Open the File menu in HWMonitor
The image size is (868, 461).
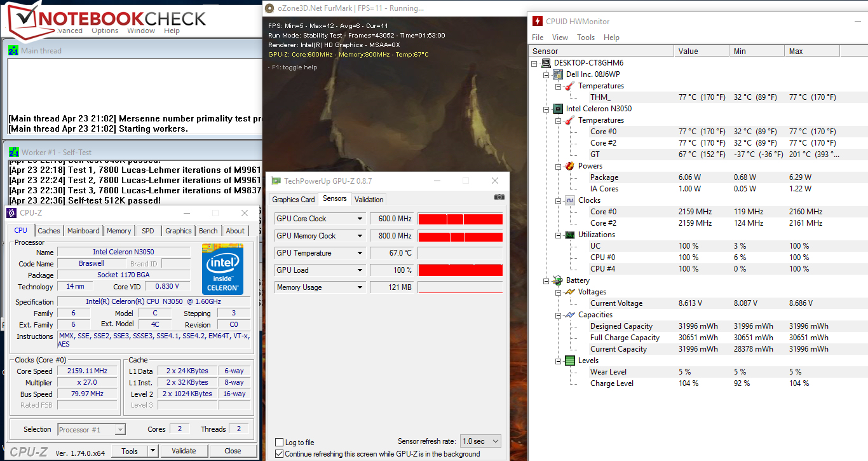point(538,38)
